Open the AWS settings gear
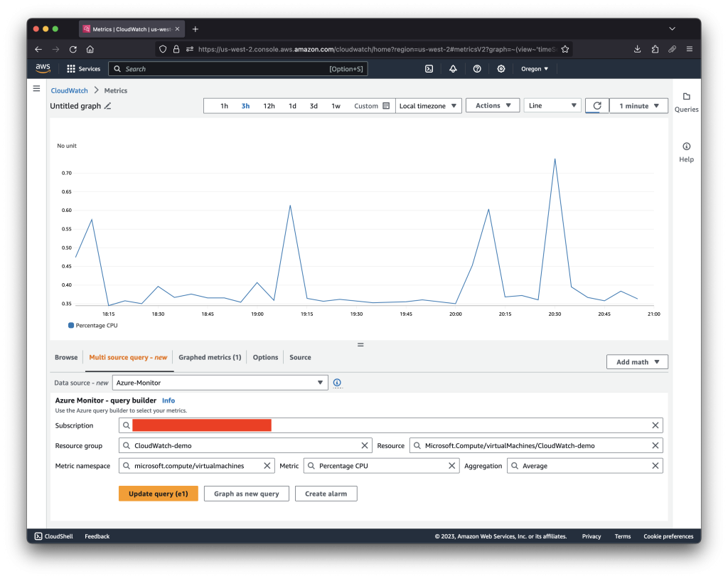 pyautogui.click(x=500, y=68)
